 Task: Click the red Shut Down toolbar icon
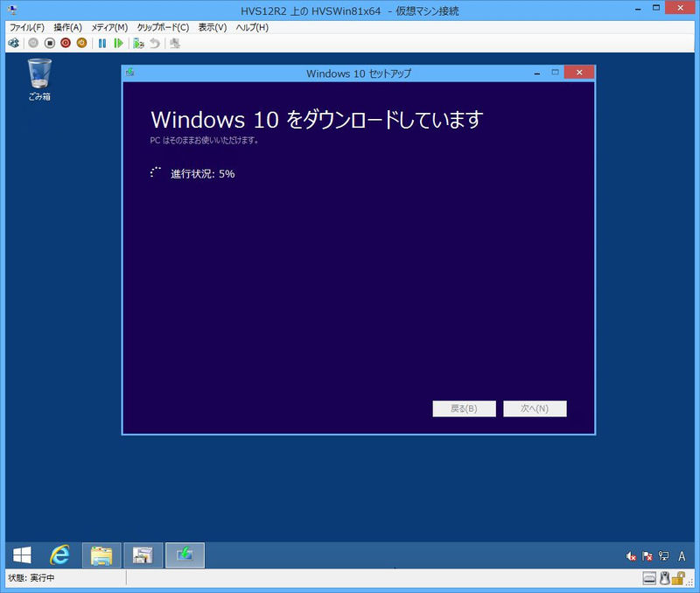coord(66,43)
